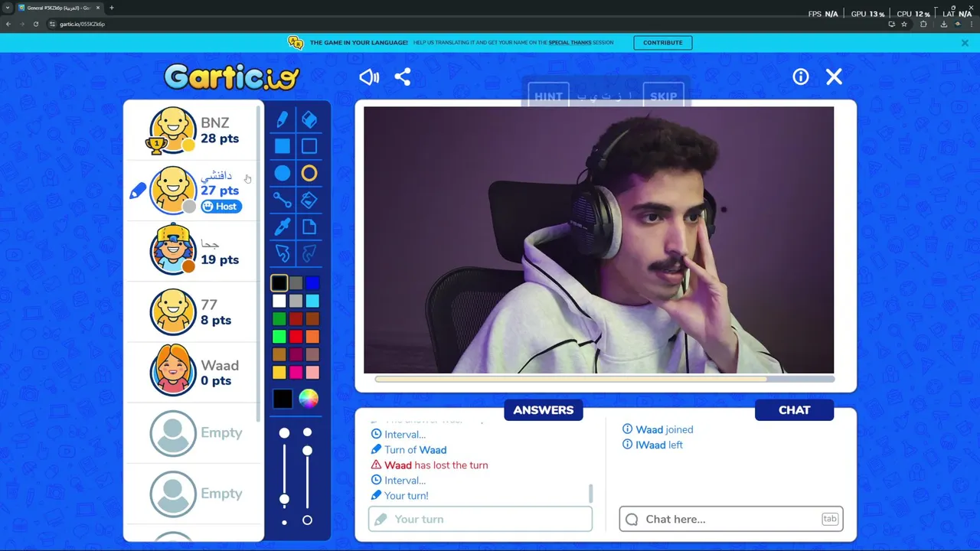
Task: Click the Gartic.io logo
Action: coord(231,77)
